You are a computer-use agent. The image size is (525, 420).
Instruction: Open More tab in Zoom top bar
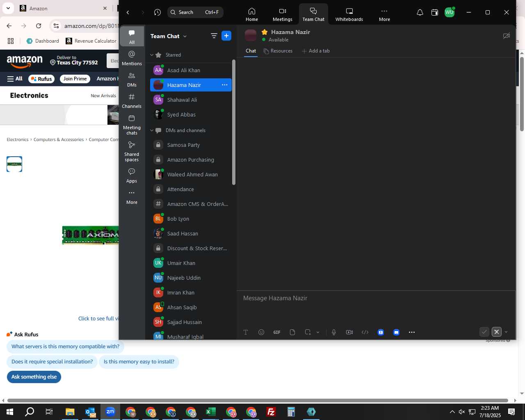(384, 14)
